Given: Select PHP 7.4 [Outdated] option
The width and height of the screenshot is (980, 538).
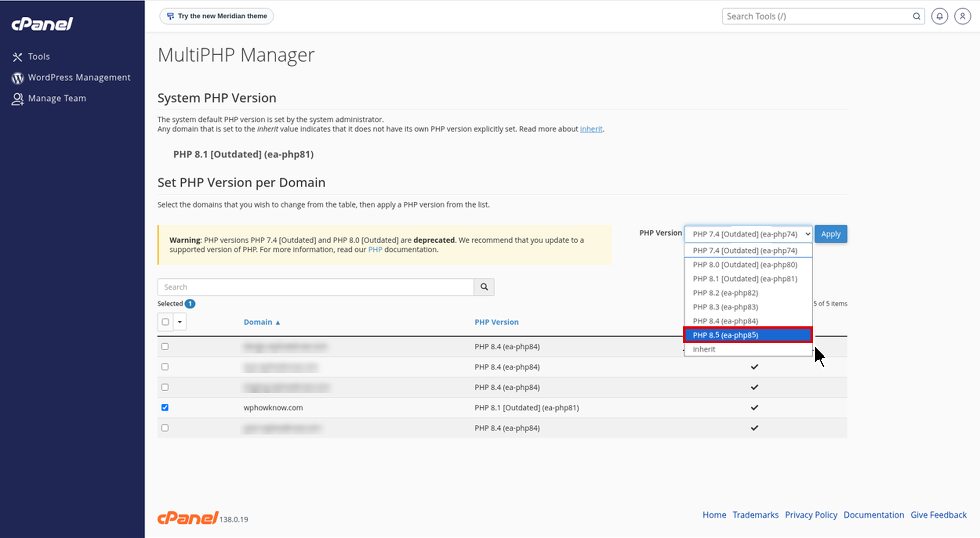Looking at the screenshot, I should 748,250.
